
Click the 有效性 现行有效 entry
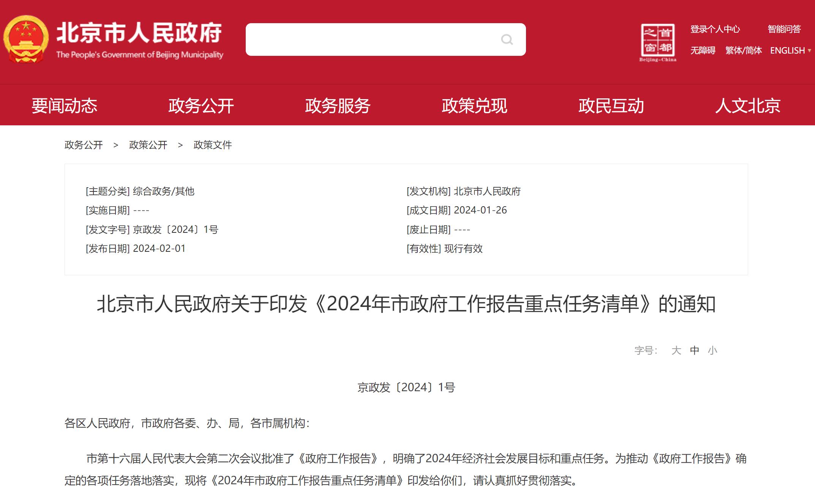click(444, 248)
